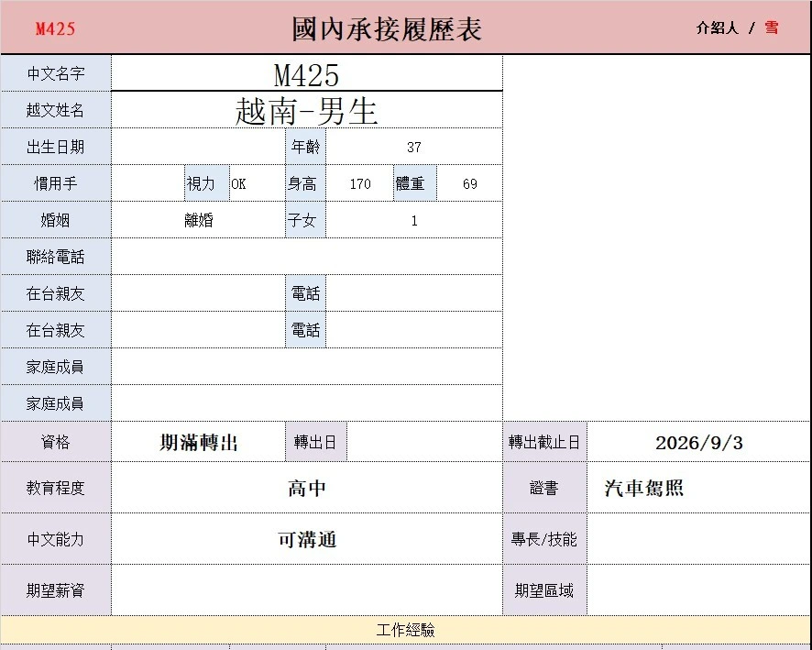
Task: Click the 介紹人 label in header
Action: (718, 28)
